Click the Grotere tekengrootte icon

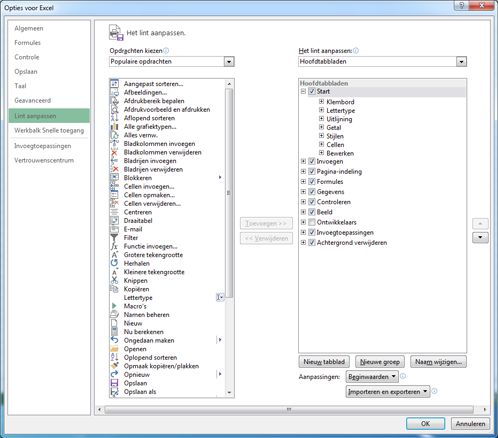point(114,255)
